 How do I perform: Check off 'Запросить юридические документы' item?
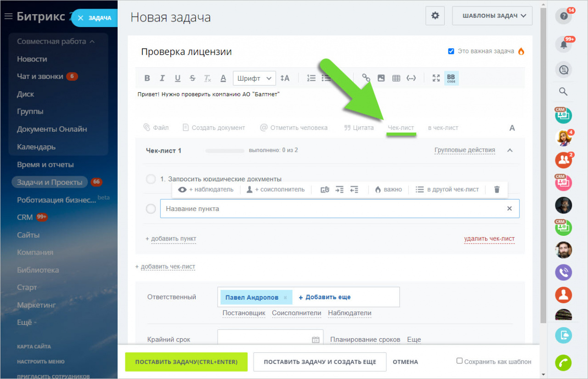[x=151, y=179]
